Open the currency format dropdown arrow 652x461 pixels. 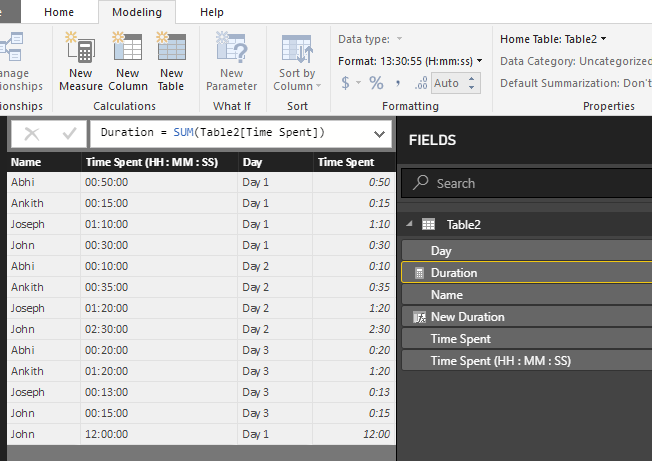(x=358, y=83)
